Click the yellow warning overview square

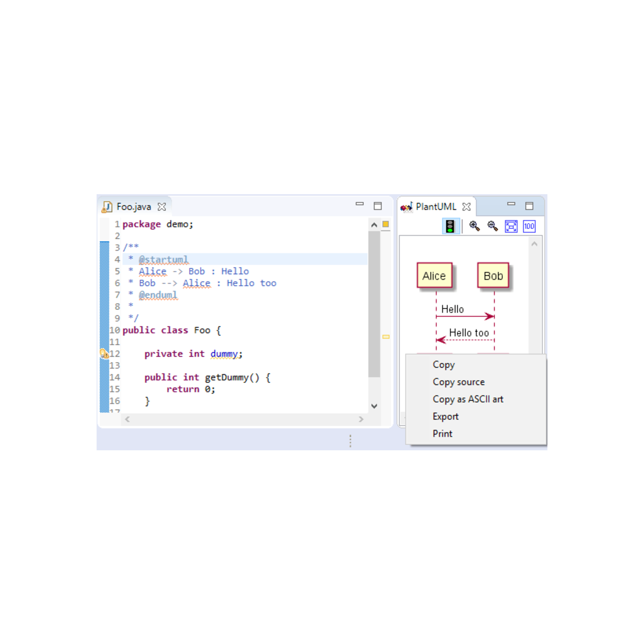point(386,224)
